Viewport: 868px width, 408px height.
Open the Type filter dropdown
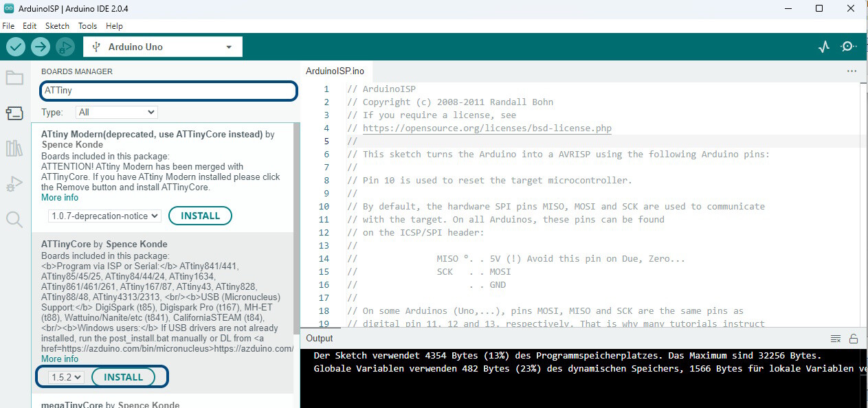[117, 112]
